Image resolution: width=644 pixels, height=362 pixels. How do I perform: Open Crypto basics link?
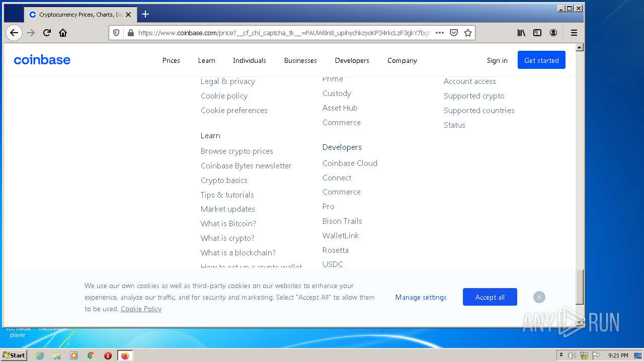[224, 180]
